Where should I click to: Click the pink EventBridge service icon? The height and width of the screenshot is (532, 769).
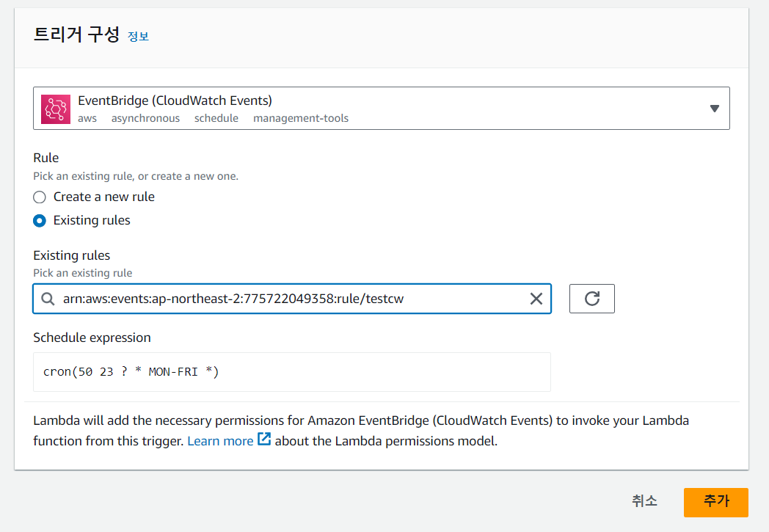pos(56,108)
